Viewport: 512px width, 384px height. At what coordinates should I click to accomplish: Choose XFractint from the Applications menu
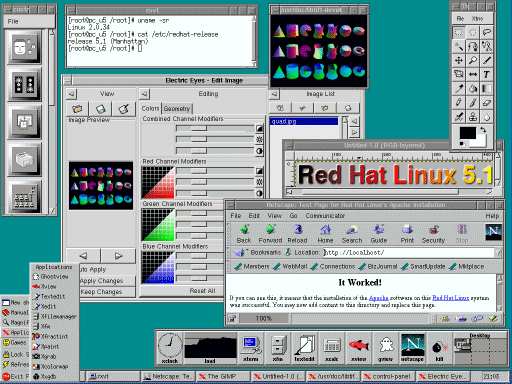click(x=54, y=337)
